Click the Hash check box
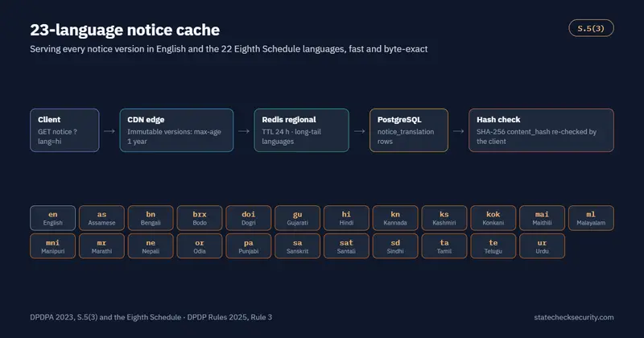This screenshot has height=338, width=644. (x=541, y=130)
